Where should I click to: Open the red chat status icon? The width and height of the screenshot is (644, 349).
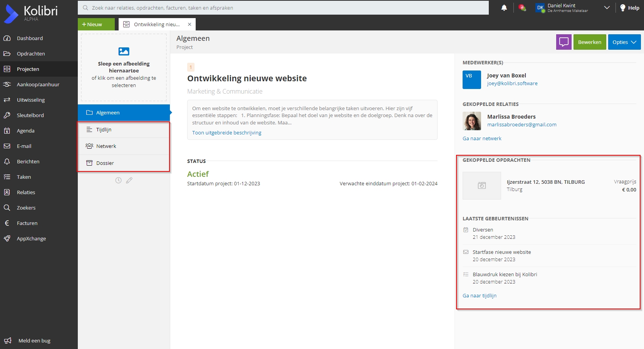522,8
